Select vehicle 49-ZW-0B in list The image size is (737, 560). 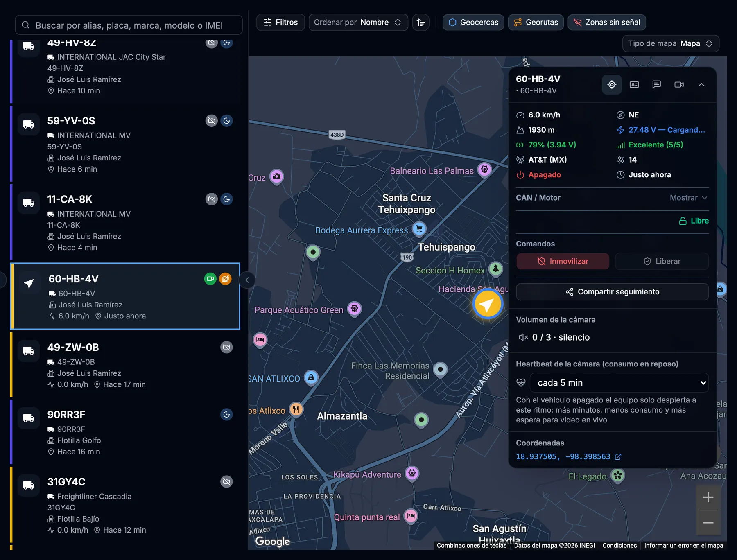[x=125, y=365]
